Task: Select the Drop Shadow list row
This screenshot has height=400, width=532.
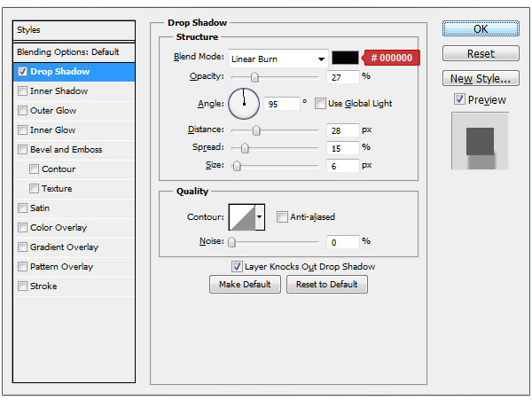Action: [74, 72]
